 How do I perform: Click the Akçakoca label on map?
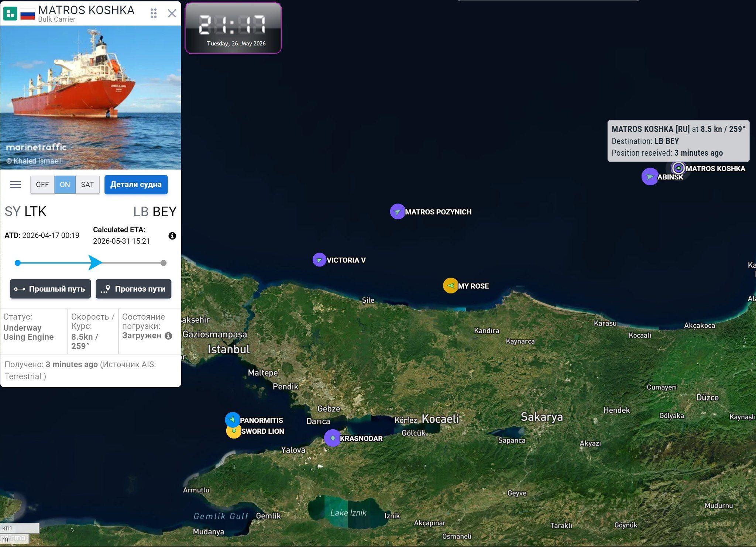[700, 326]
